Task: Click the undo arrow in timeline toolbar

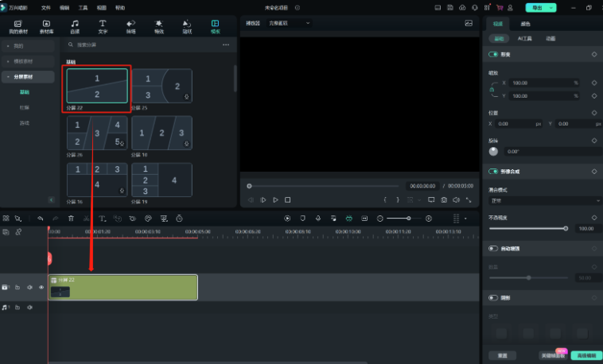Action: tap(41, 218)
